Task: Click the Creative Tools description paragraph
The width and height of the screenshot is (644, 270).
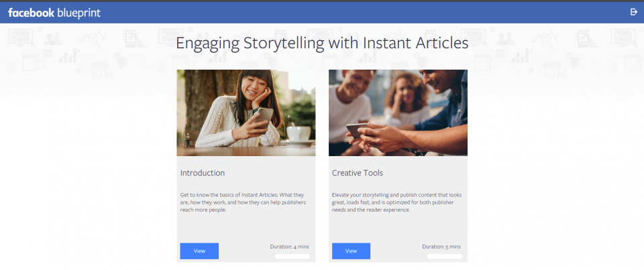Action: pos(396,202)
